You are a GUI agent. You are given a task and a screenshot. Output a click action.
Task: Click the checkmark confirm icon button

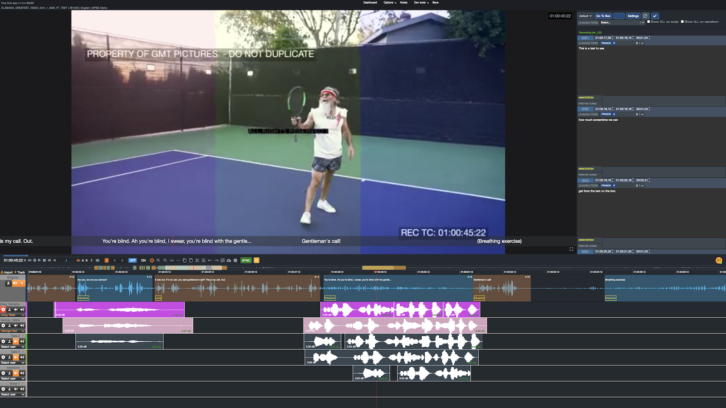coord(655,16)
